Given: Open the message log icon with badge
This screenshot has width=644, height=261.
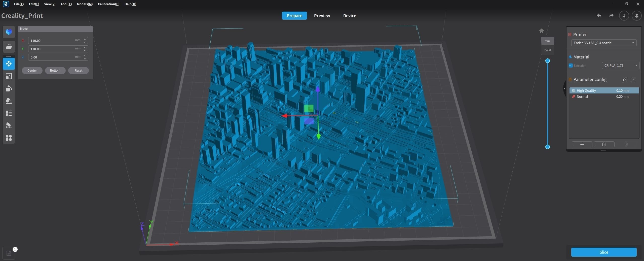Looking at the screenshot, I should tap(9, 253).
